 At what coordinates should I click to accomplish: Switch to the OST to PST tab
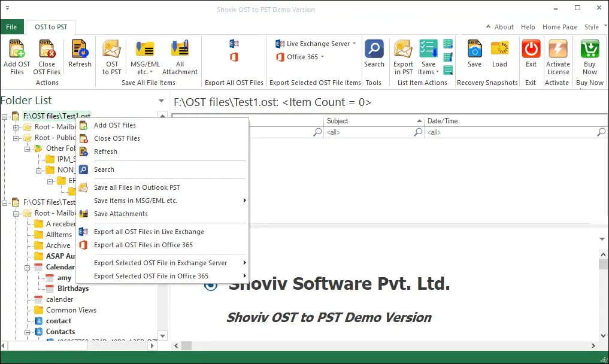(51, 27)
